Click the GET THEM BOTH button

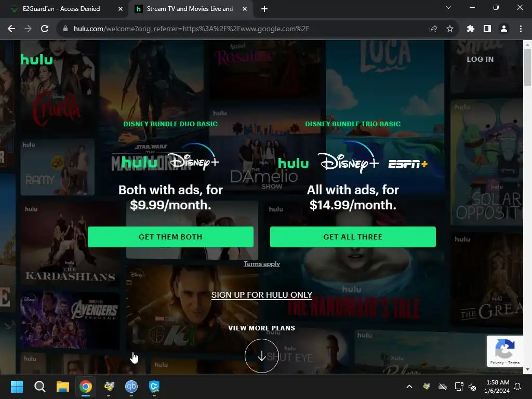tap(170, 237)
